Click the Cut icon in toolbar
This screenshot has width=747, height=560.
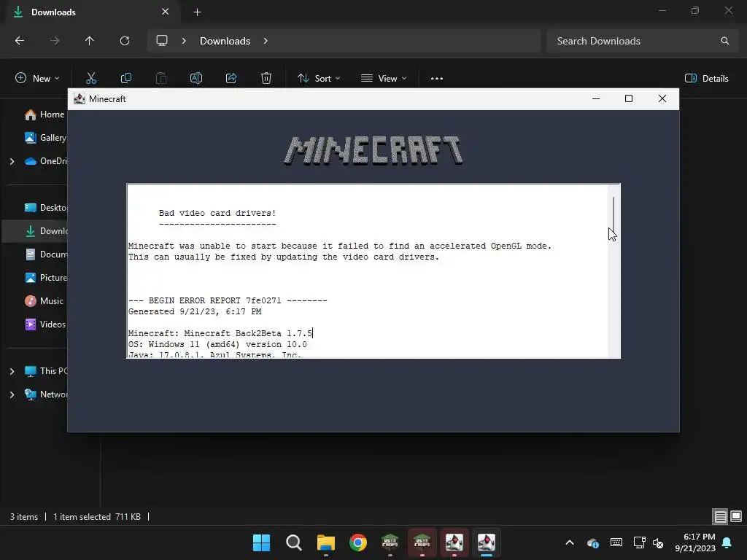pyautogui.click(x=91, y=78)
